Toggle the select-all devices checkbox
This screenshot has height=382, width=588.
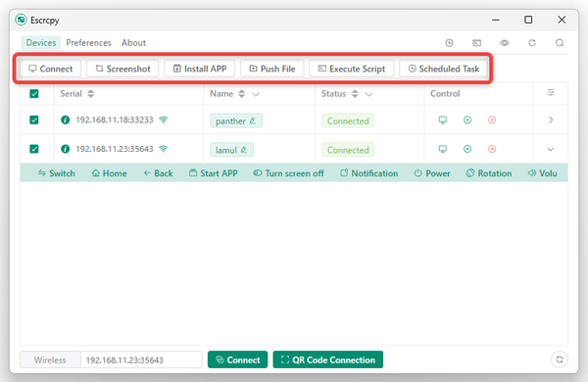34,94
